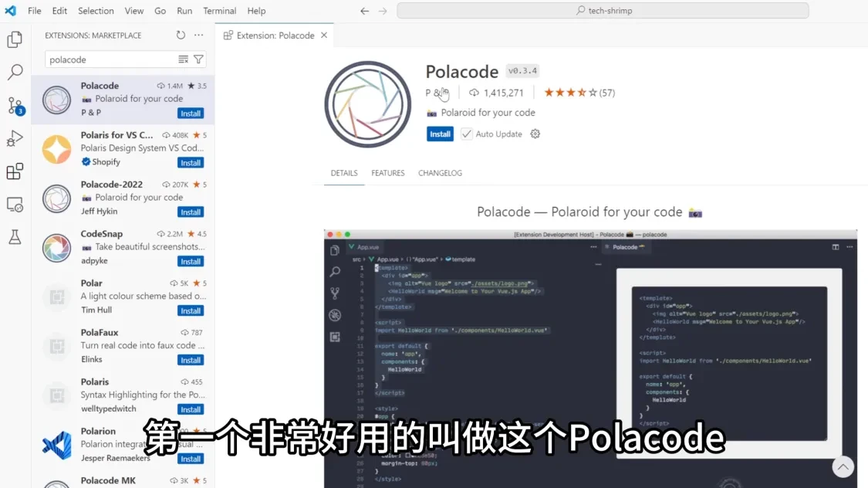Toggle the Auto Update checkbox
The image size is (868, 488).
click(467, 134)
